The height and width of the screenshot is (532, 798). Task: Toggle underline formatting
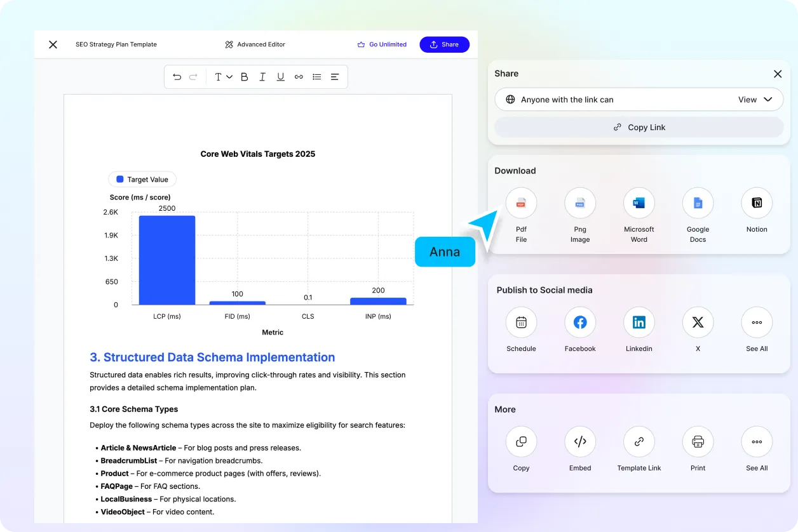[280, 77]
